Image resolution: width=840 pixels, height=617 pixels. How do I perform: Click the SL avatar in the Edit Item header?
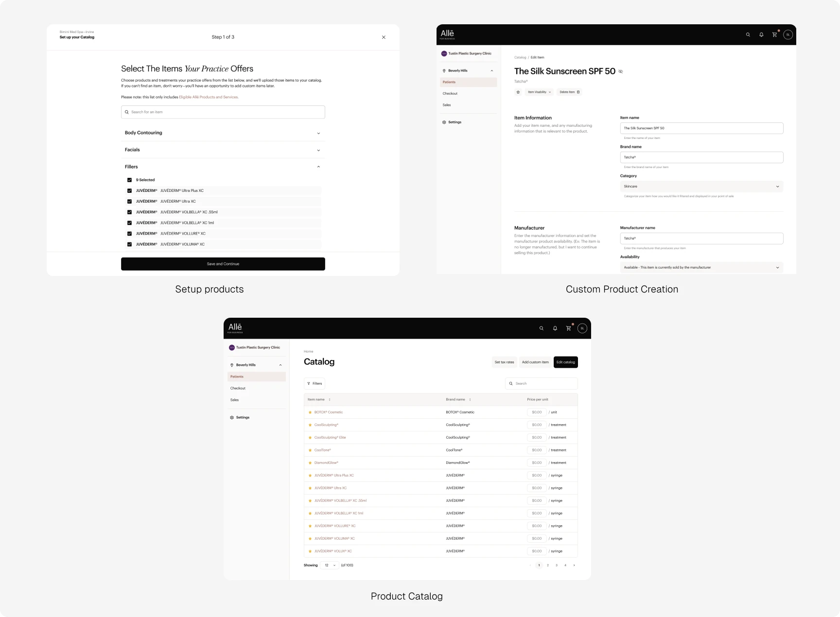788,34
